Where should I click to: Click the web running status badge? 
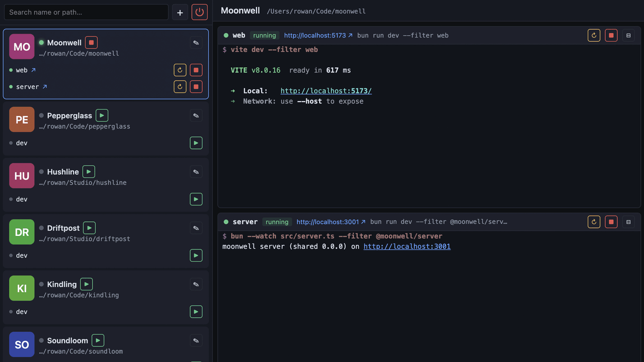265,36
